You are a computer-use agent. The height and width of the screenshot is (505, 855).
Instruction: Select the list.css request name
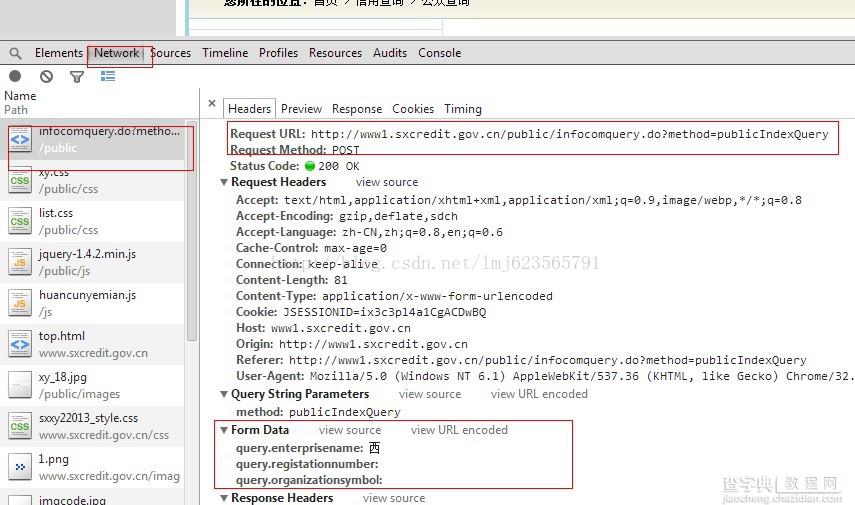click(x=56, y=213)
